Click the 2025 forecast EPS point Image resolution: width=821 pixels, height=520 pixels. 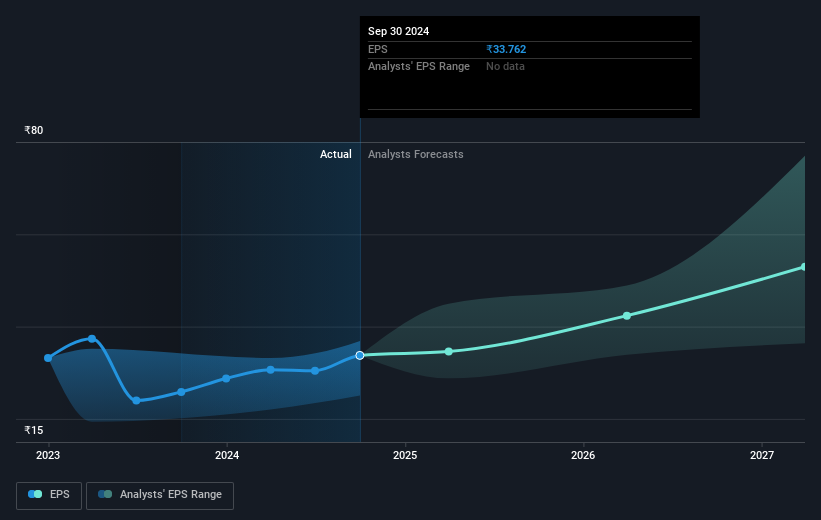click(x=449, y=351)
